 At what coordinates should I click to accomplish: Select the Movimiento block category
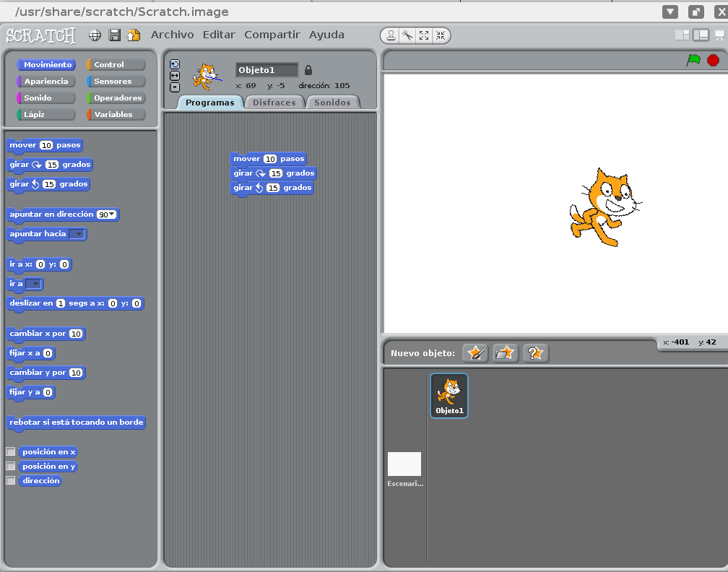pos(46,64)
